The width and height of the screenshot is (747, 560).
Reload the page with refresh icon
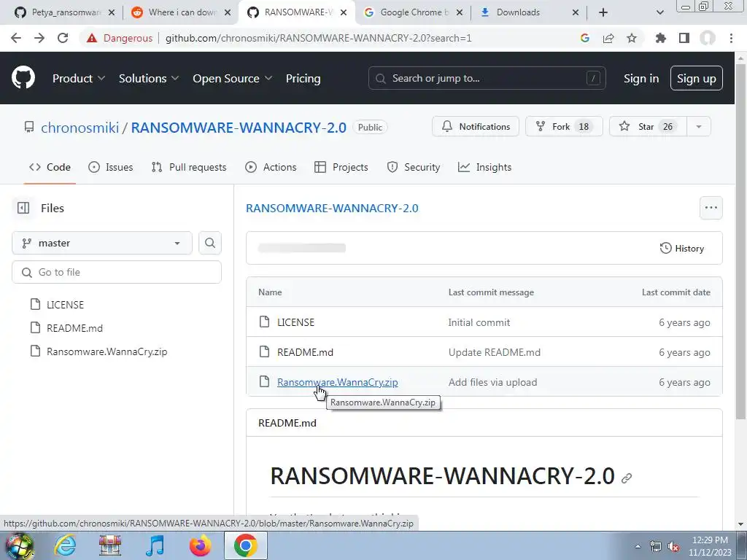click(x=63, y=38)
